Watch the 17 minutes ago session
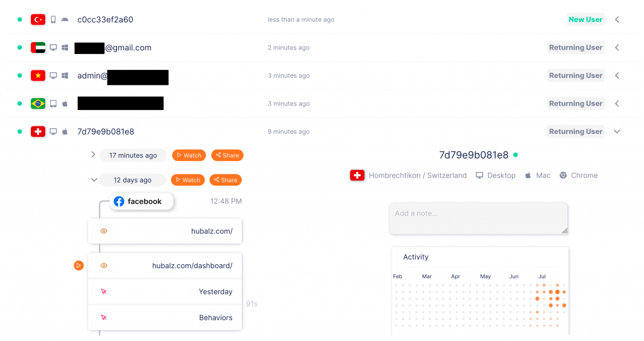This screenshot has width=644, height=341. 189,155
